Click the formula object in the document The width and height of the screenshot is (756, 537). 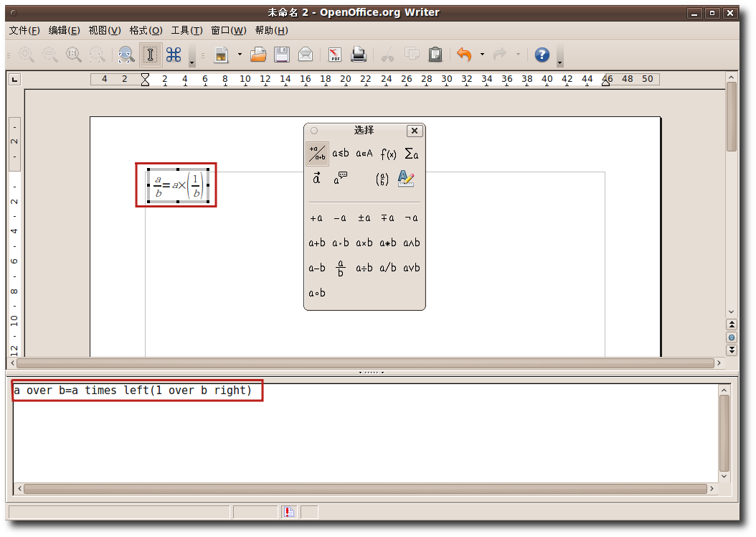[177, 186]
